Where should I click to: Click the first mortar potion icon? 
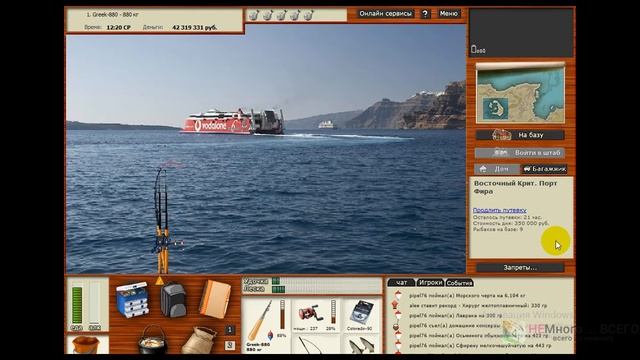pyautogui.click(x=253, y=16)
